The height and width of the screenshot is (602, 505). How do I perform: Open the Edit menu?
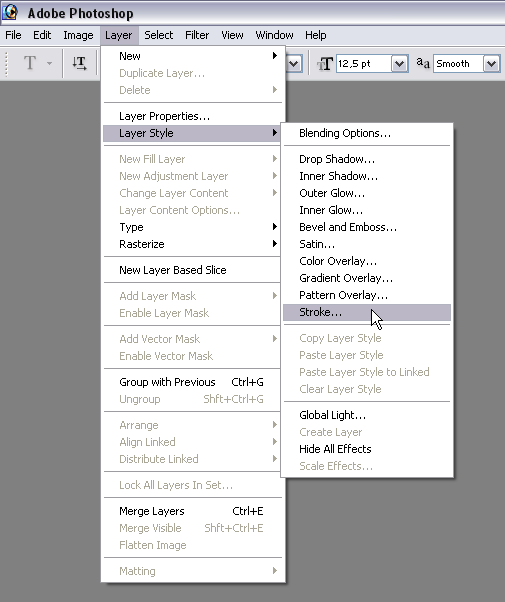click(x=42, y=35)
